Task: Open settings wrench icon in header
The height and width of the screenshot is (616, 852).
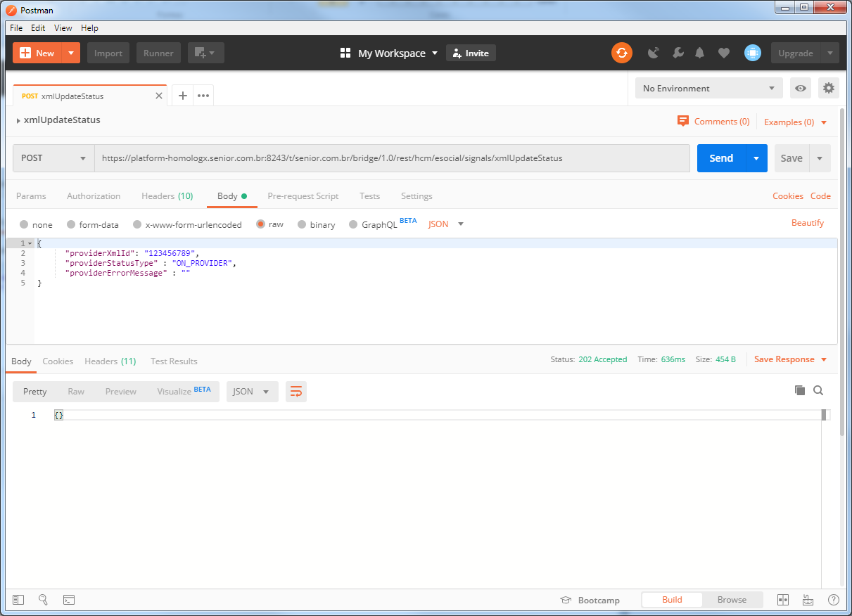Action: click(x=678, y=53)
